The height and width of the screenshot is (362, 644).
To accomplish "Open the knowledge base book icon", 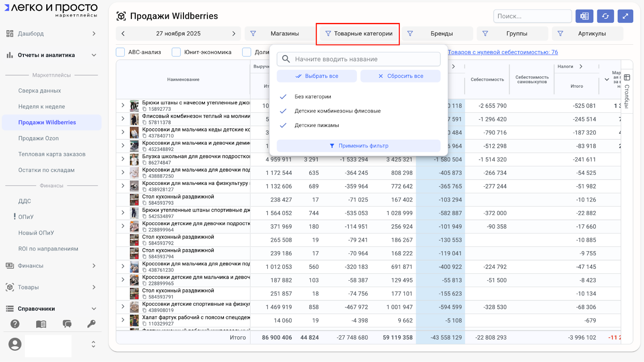I will pos(41,324).
